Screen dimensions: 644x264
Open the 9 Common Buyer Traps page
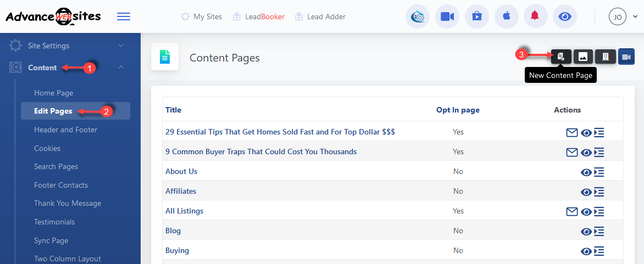tap(261, 151)
